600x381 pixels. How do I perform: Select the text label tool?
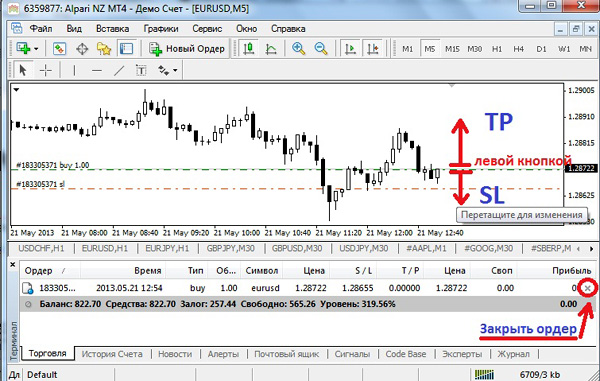tap(141, 70)
